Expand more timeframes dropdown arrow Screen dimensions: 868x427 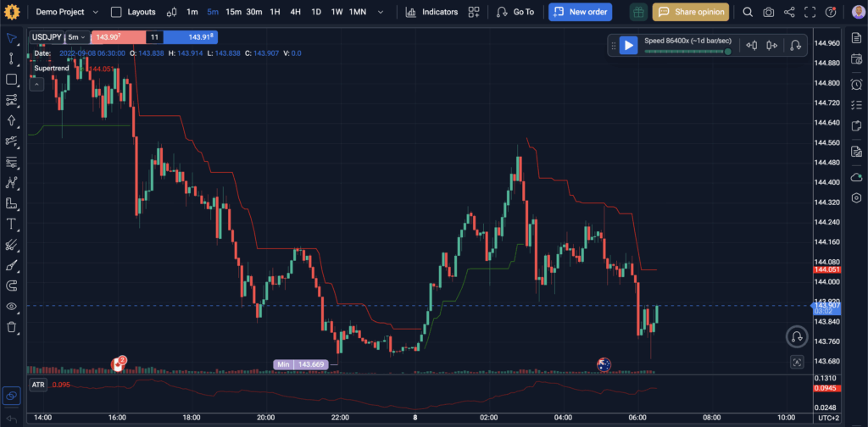tap(379, 12)
